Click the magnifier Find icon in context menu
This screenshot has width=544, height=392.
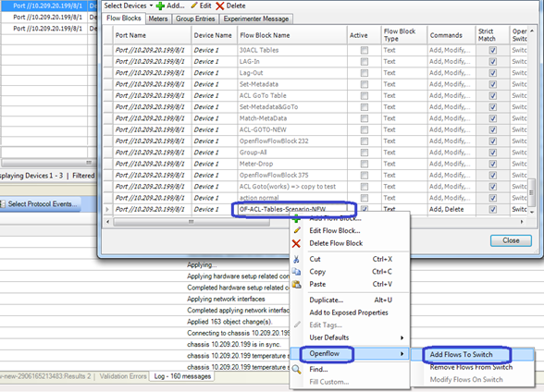click(296, 370)
